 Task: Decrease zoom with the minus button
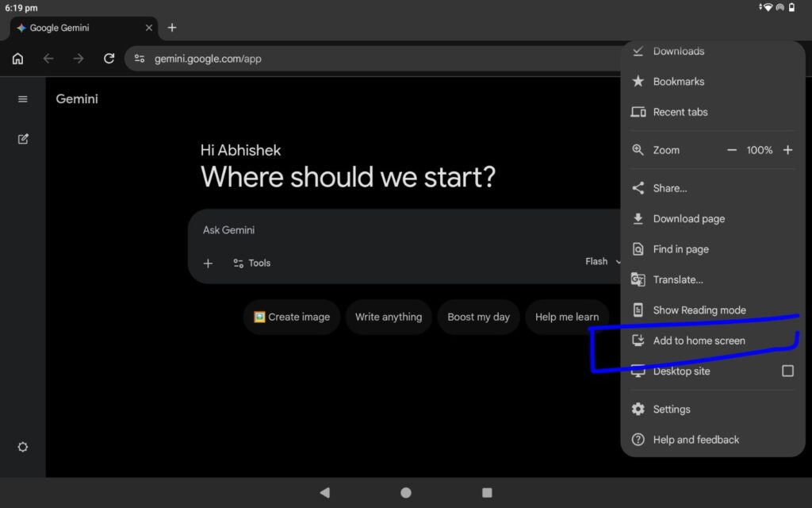732,150
